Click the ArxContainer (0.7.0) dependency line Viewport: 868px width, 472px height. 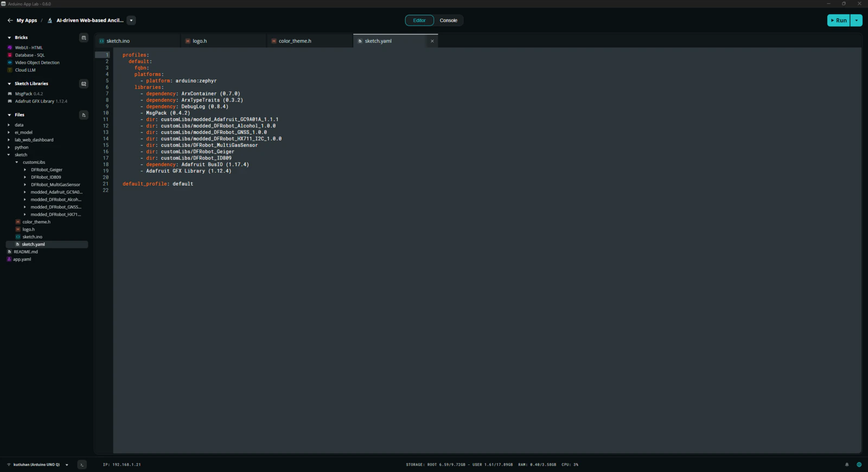(x=190, y=94)
